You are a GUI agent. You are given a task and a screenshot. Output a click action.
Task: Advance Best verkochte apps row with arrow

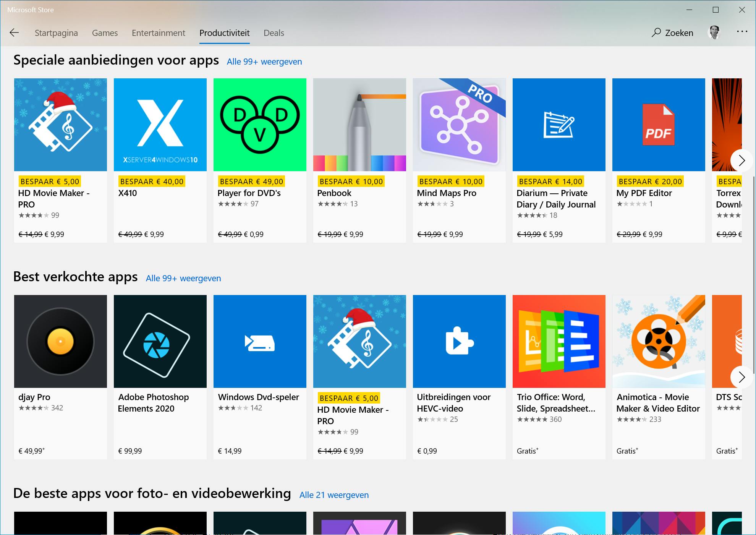(x=741, y=377)
